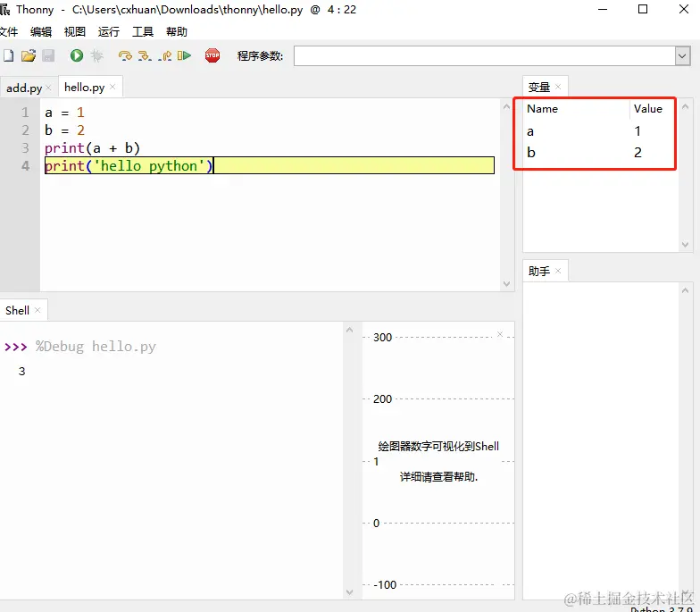Screen dimensions: 700x612
Task: Minimize the Thonny window
Action: tap(603, 9)
